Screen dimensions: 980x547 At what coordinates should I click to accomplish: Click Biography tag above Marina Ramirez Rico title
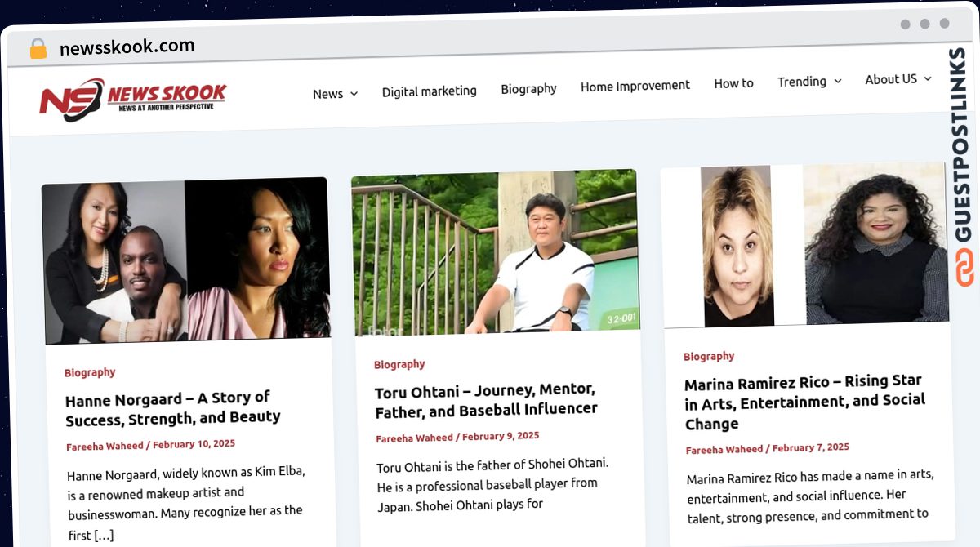[709, 356]
